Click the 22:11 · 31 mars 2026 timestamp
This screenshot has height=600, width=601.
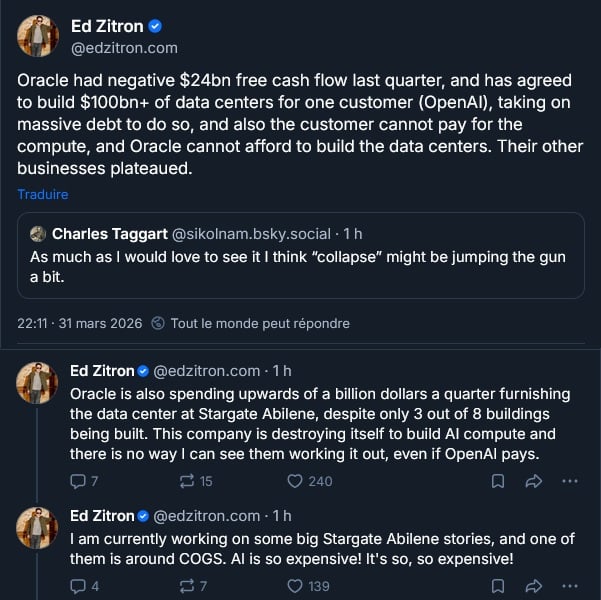[x=80, y=323]
